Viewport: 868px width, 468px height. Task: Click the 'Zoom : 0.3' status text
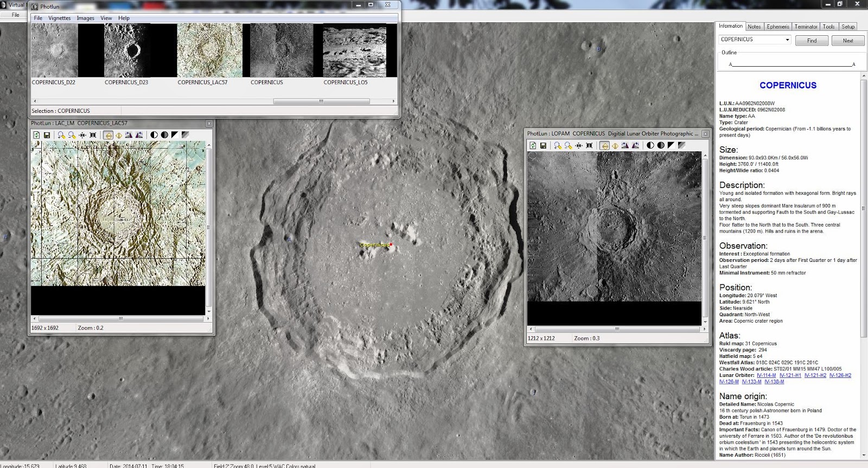point(587,338)
